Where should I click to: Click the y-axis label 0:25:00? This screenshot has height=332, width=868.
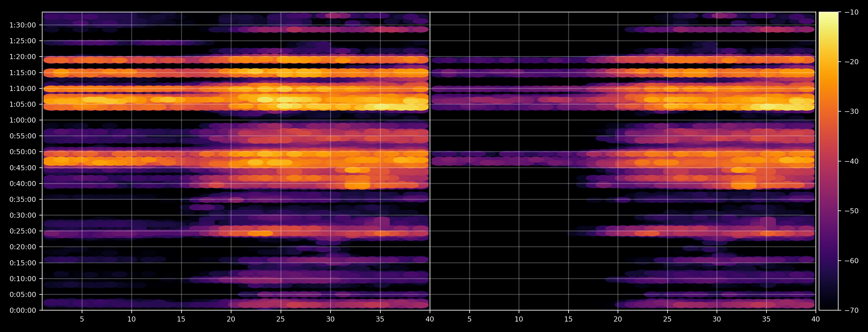click(23, 231)
